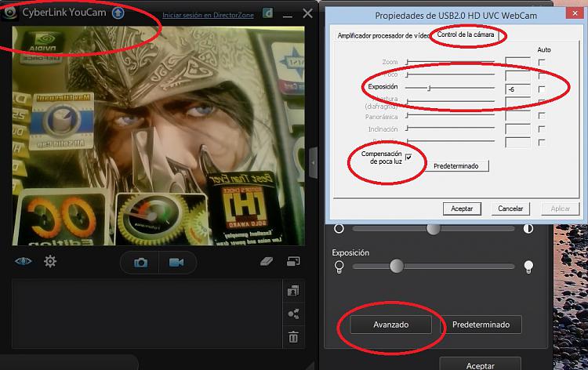Toggle the Inclinación Auto checkbox
588x370 pixels.
click(542, 129)
